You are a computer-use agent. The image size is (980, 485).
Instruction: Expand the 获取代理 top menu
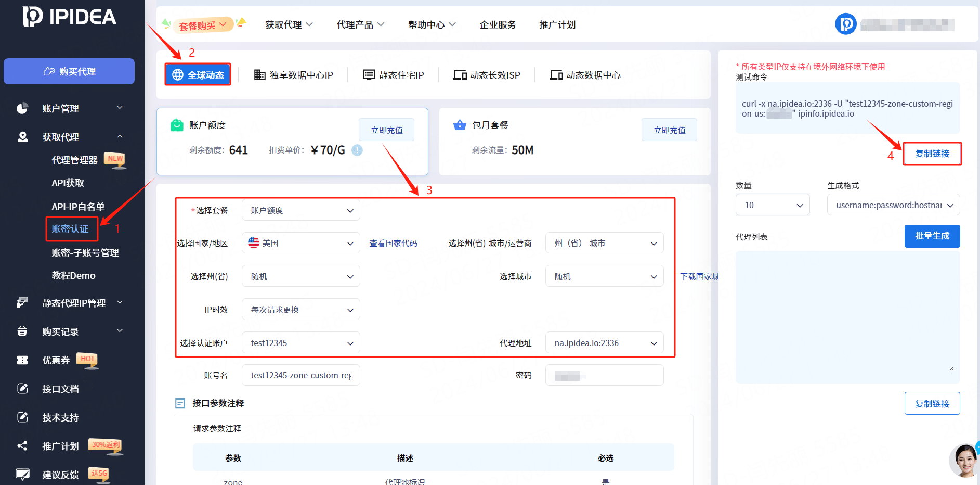pos(289,24)
